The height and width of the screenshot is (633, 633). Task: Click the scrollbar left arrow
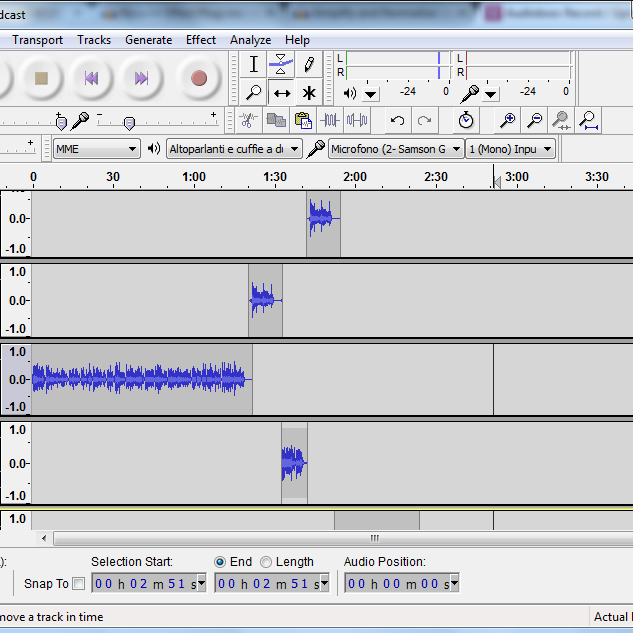tap(44, 538)
